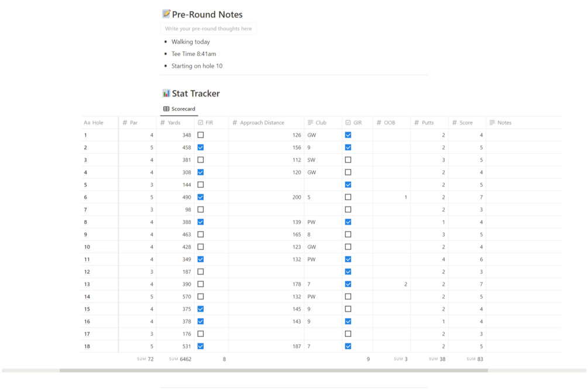Open the Hole column header menu
Viewport: 588px width, 392px height.
[x=99, y=123]
